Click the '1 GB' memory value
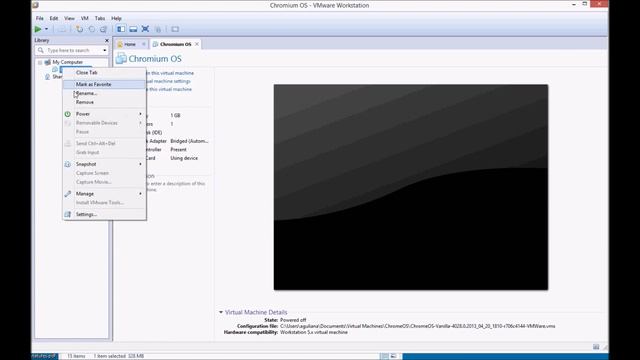 [175, 116]
